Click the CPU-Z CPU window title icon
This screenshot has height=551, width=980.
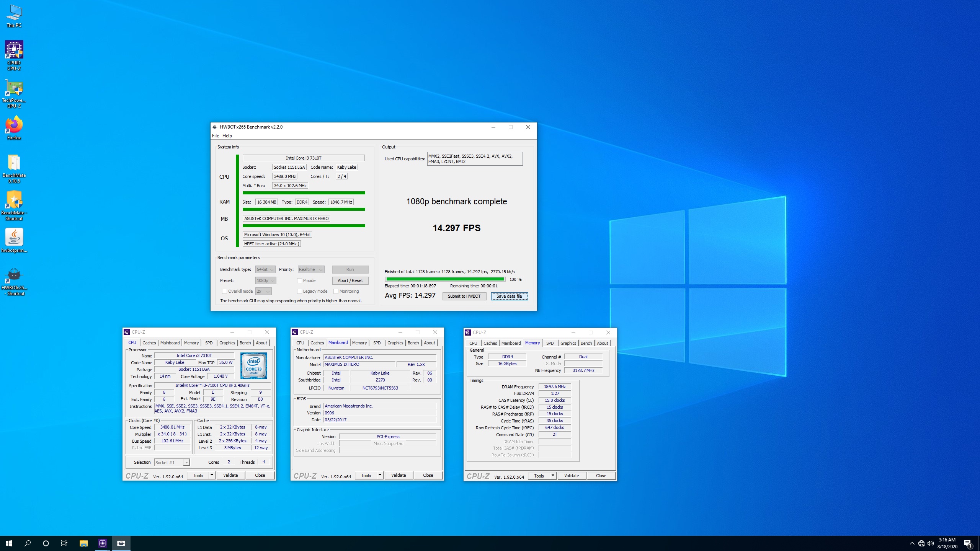point(127,332)
